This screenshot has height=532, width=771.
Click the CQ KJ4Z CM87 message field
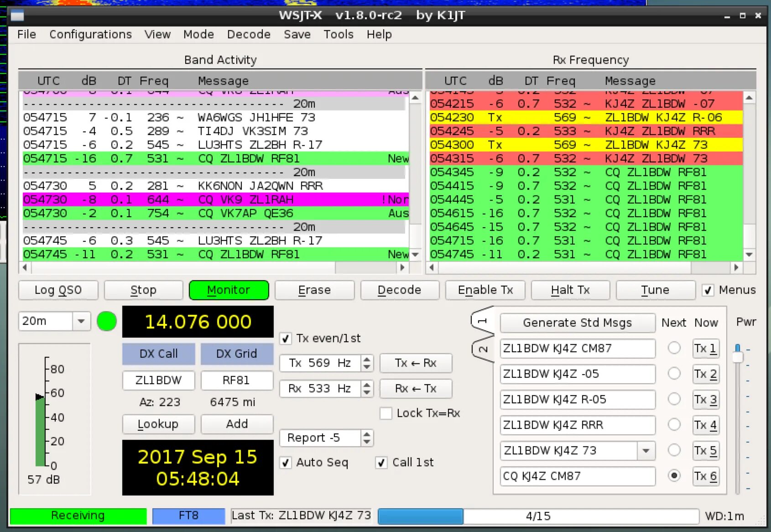[x=578, y=476]
